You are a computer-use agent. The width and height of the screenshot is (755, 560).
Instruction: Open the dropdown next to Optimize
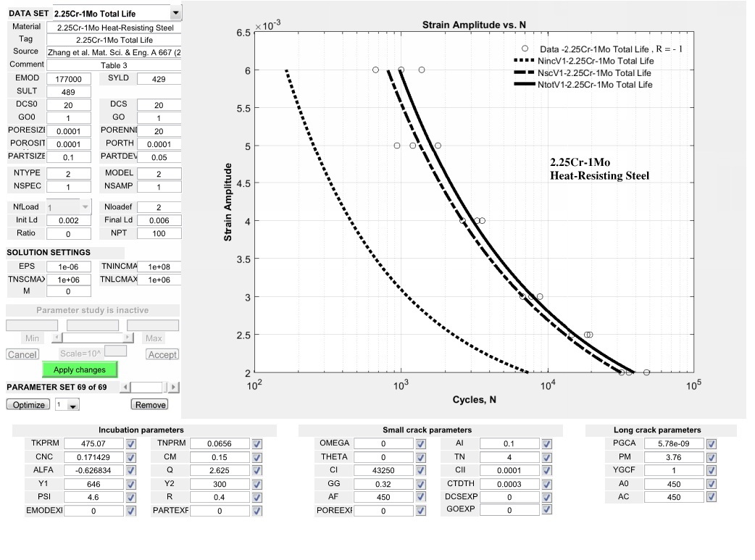[72, 406]
